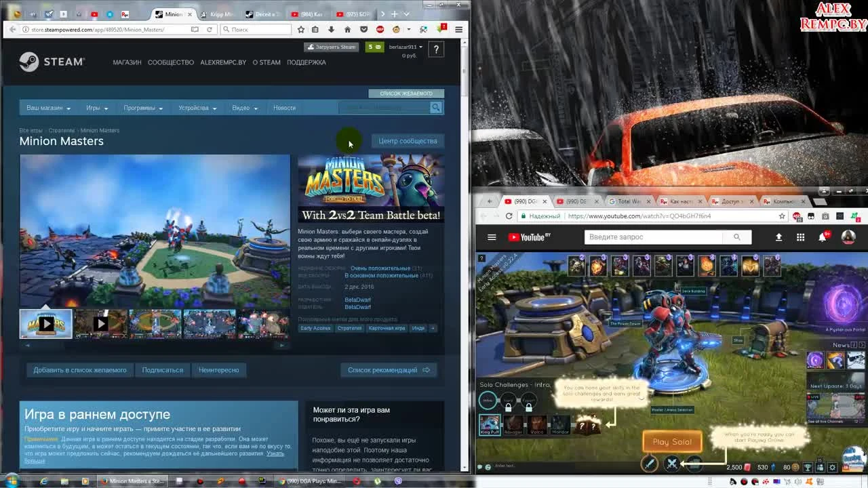The height and width of the screenshot is (488, 868).
Task: Click the YouTube logo
Action: [529, 237]
